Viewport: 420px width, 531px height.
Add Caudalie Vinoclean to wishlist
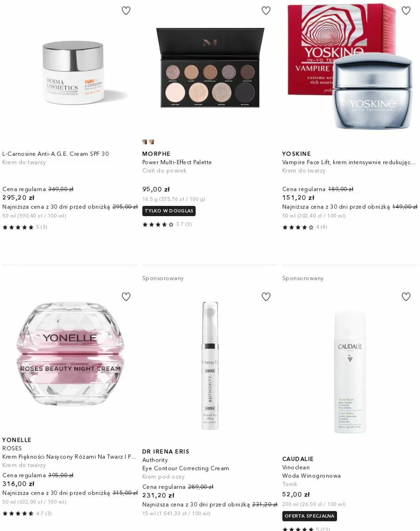pyautogui.click(x=406, y=297)
